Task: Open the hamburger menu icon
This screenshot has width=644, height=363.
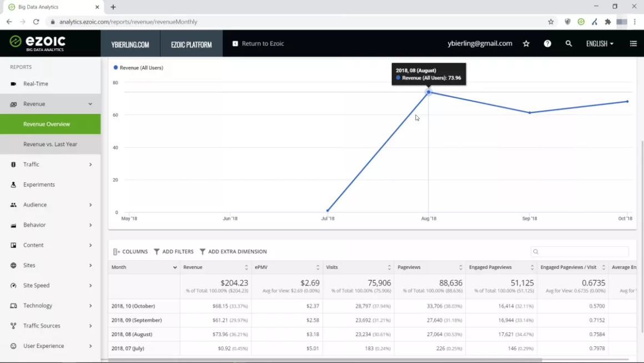Action: 633,43
